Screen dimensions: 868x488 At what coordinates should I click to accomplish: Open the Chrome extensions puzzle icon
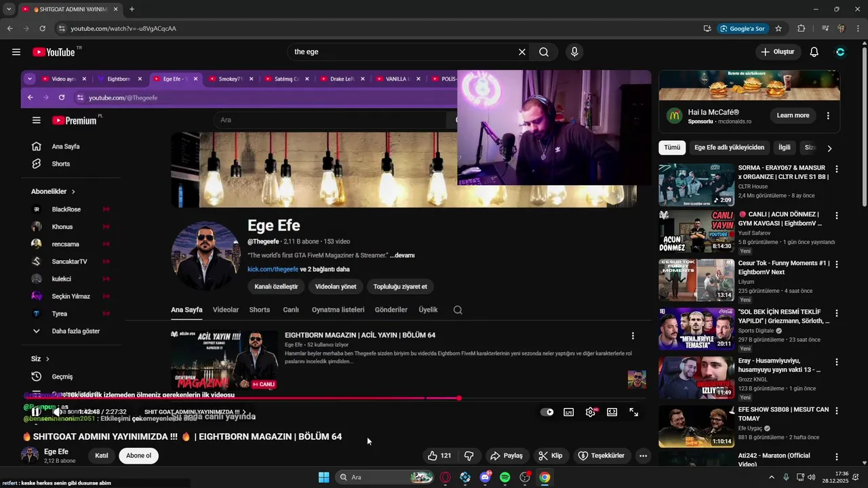(801, 28)
